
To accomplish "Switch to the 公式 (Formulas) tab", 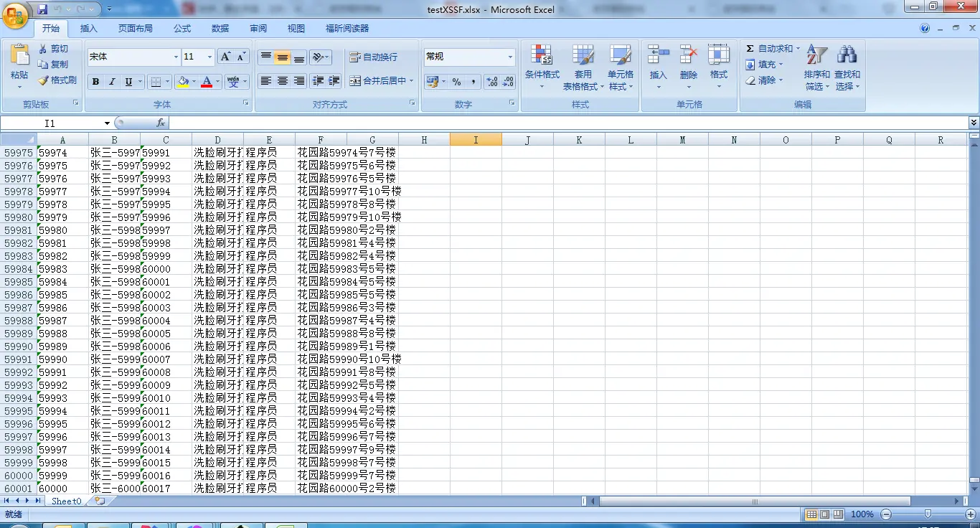I will pyautogui.click(x=182, y=29).
